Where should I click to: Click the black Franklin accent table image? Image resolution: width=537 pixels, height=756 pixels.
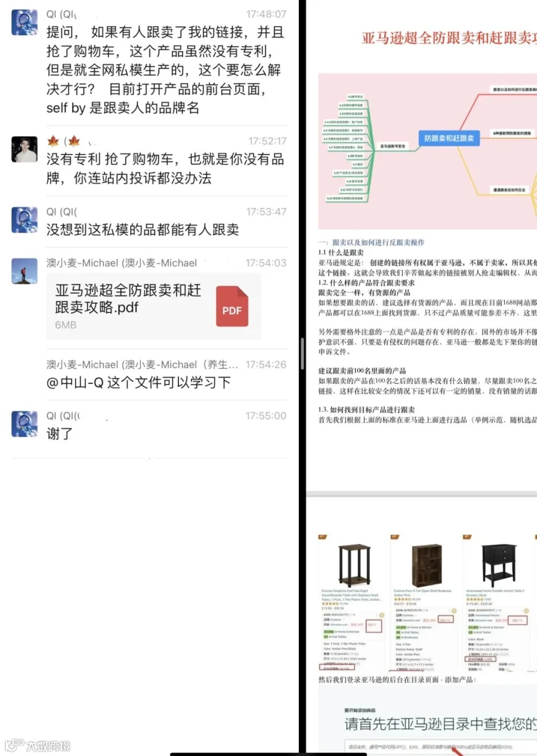499,565
